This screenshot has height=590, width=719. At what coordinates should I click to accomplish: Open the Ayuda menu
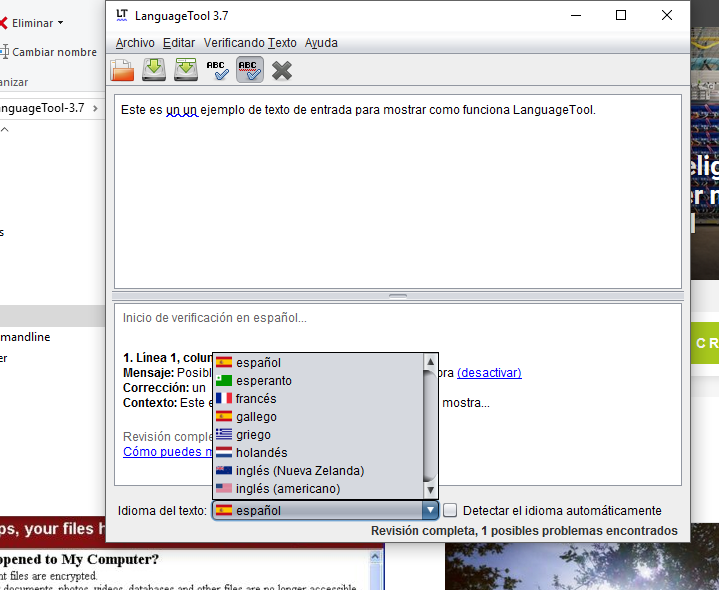[x=321, y=43]
